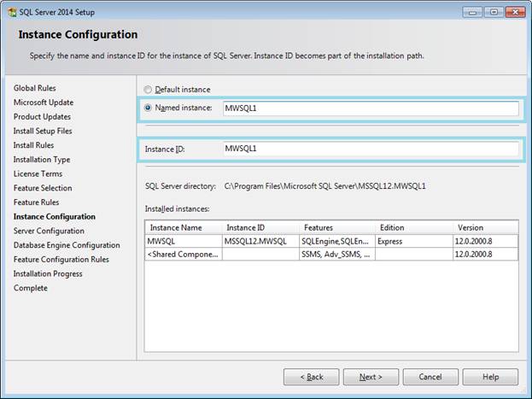Minimize the setup window
The width and height of the screenshot is (532, 399).
click(472, 12)
